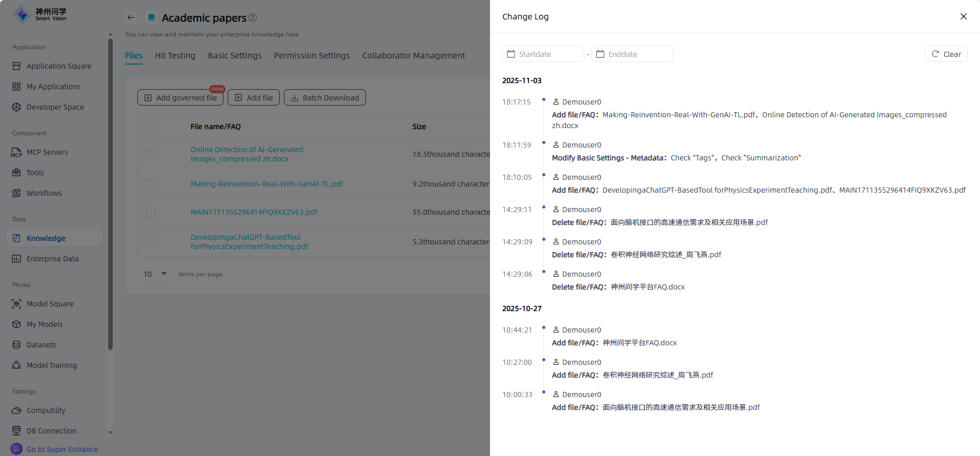This screenshot has height=456, width=980.
Task: Click the Batch Download button
Action: coord(324,98)
